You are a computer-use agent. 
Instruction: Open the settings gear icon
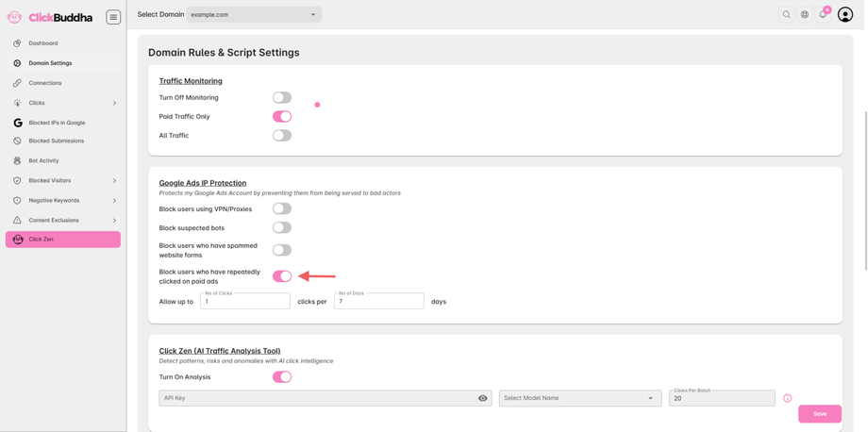click(805, 15)
